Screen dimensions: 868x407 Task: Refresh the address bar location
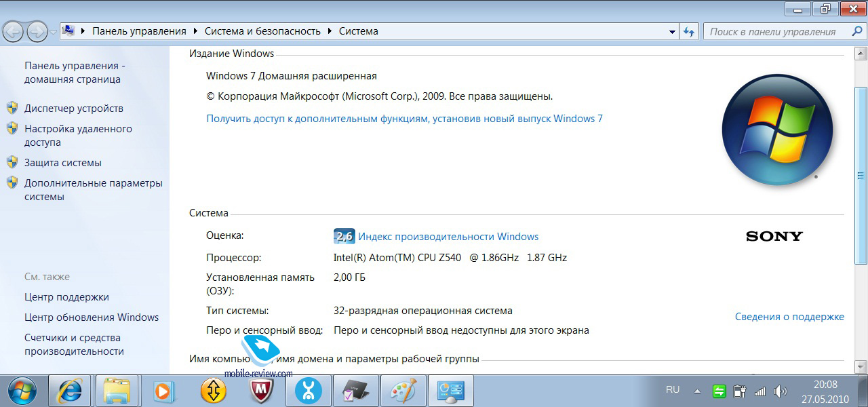point(690,31)
